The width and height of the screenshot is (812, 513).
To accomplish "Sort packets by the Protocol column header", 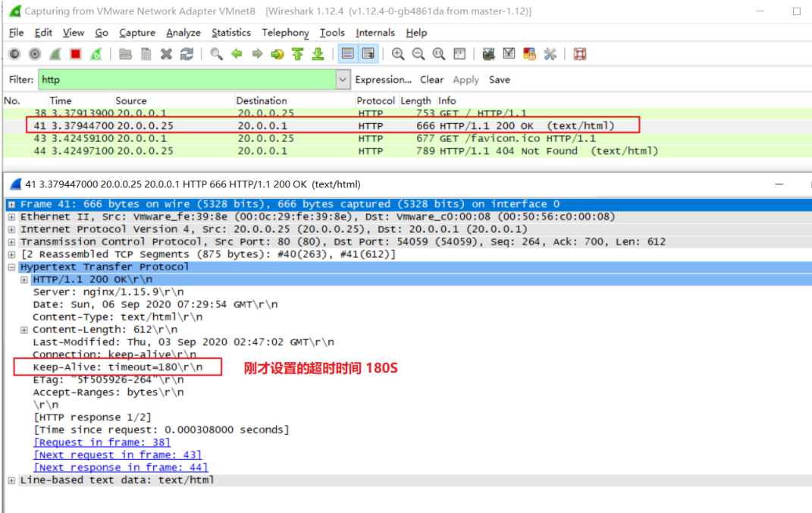I will pos(375,100).
